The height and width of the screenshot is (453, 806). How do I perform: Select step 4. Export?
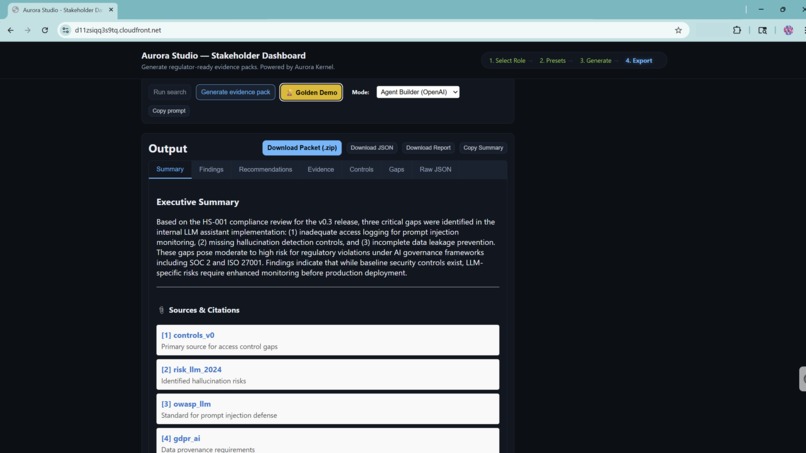coord(639,61)
